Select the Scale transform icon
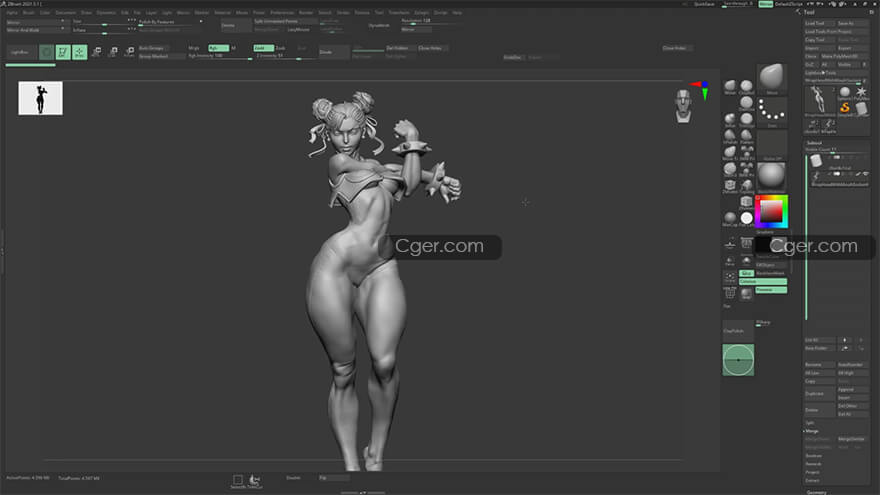The image size is (880, 495). click(x=113, y=52)
